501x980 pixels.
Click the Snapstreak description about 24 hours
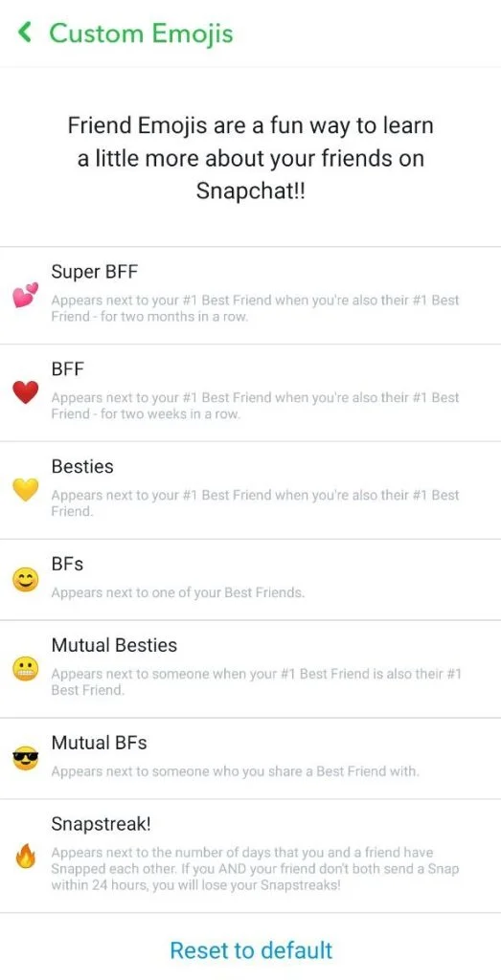255,869
